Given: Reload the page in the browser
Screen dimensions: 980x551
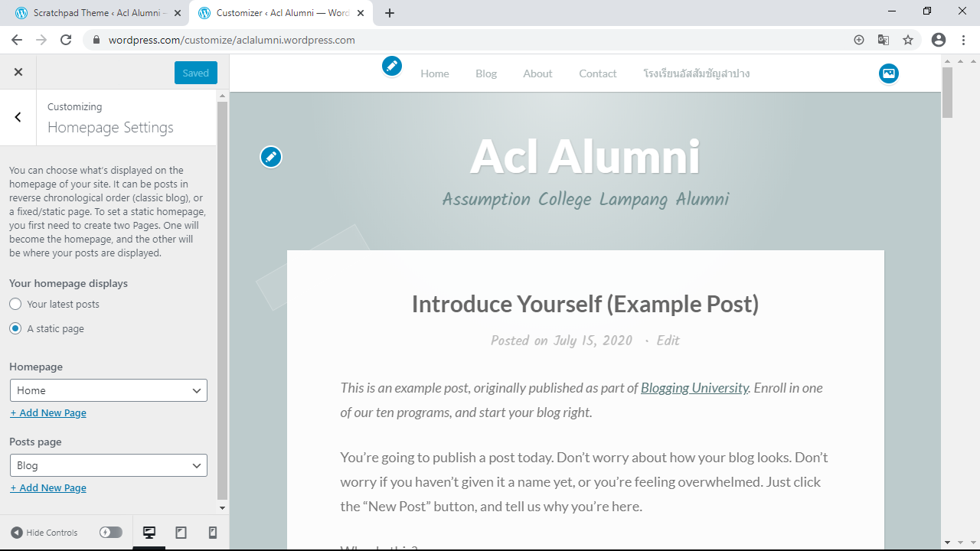Looking at the screenshot, I should (66, 40).
